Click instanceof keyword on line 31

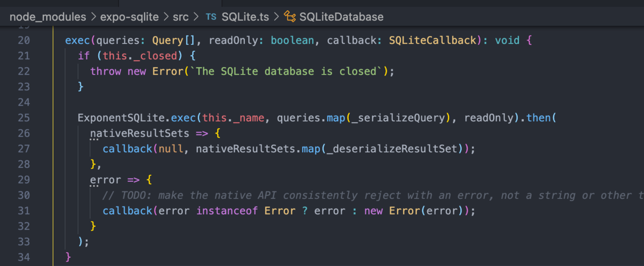227,211
